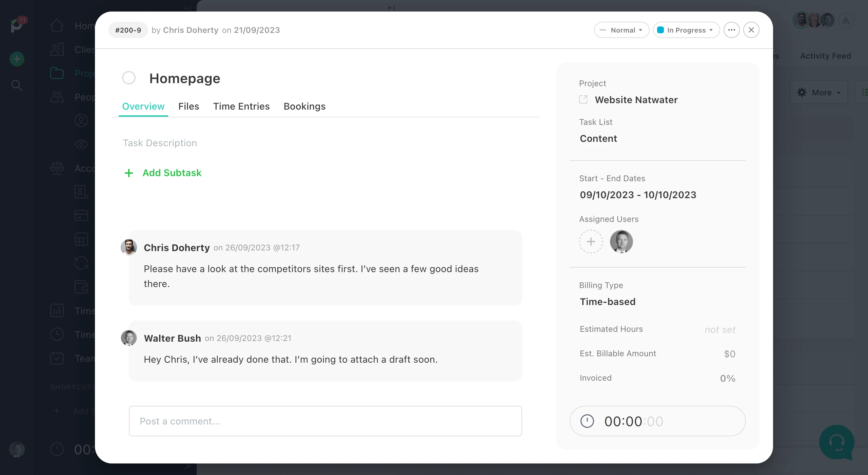Click the green quick-add plus button
Image resolution: width=868 pixels, height=475 pixels.
point(17,59)
